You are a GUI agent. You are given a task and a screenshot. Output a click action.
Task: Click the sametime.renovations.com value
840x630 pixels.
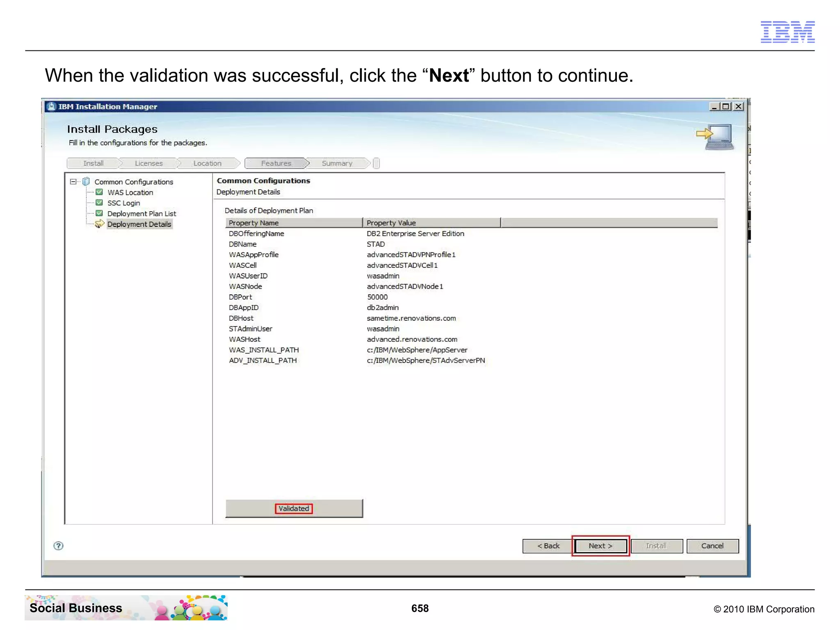(411, 318)
